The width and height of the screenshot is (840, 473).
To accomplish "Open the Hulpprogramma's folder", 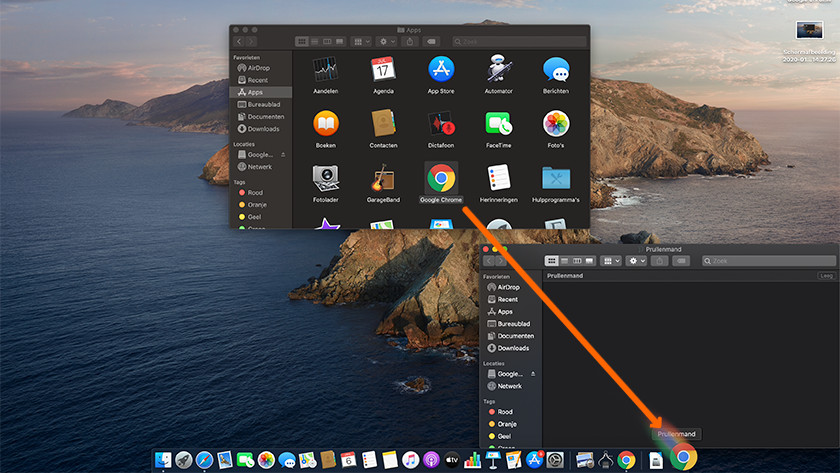I will click(x=556, y=179).
